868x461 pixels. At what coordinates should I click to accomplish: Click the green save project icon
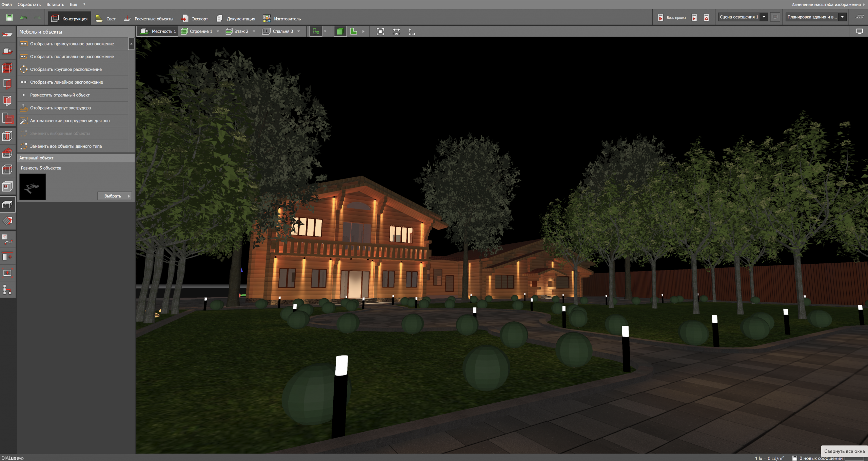click(x=9, y=18)
